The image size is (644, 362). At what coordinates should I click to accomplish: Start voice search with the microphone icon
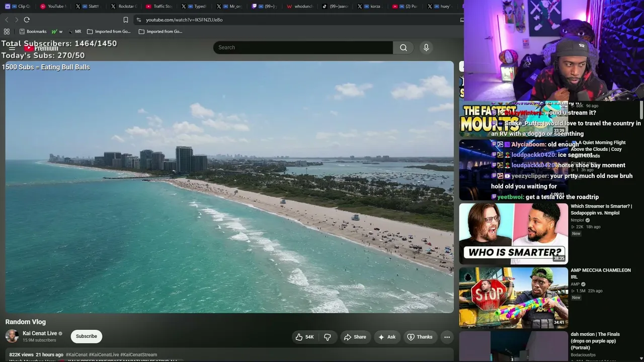426,47
